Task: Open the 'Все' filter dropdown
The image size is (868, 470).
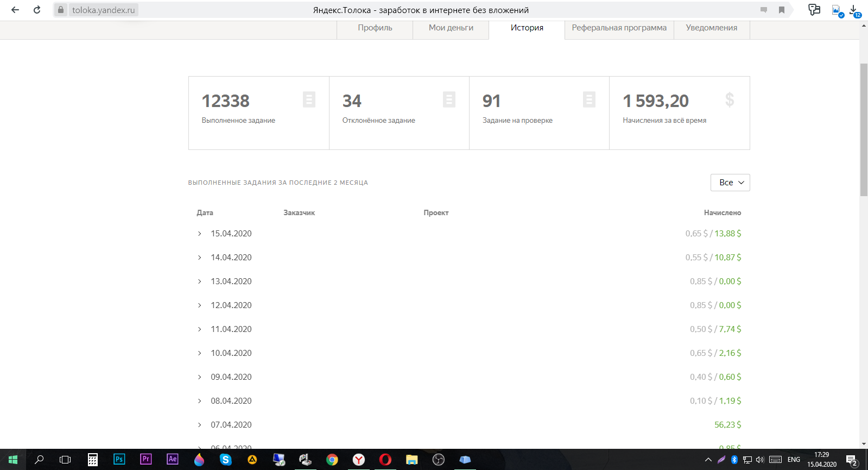Action: (x=730, y=183)
